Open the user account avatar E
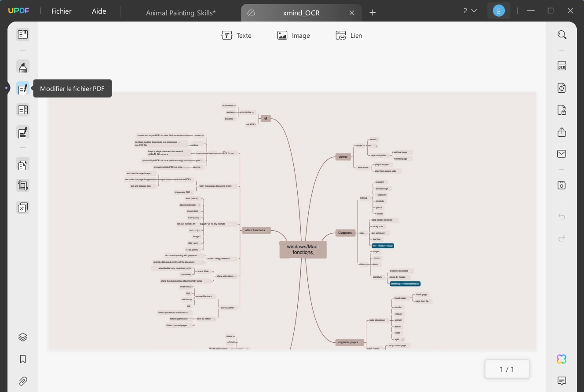The height and width of the screenshot is (392, 584). (x=499, y=11)
